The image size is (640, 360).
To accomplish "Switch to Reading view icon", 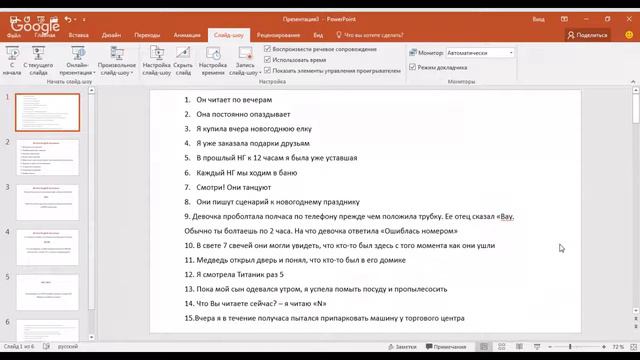I will coord(519,347).
